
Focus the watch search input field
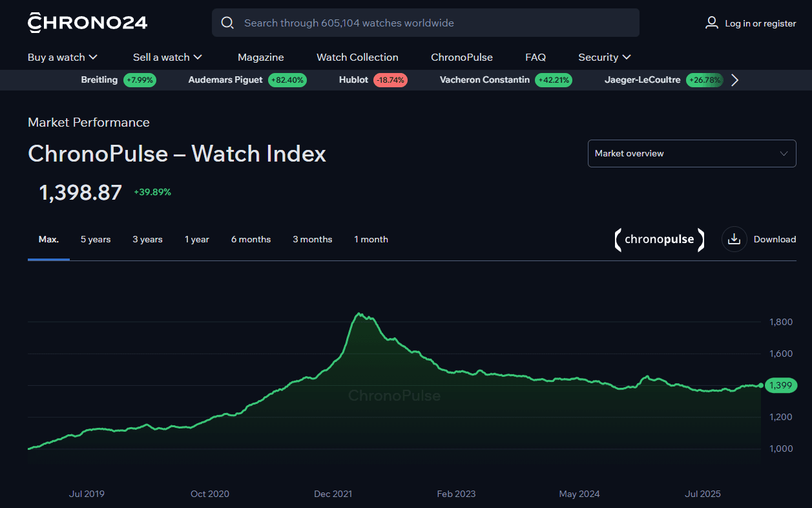click(426, 23)
